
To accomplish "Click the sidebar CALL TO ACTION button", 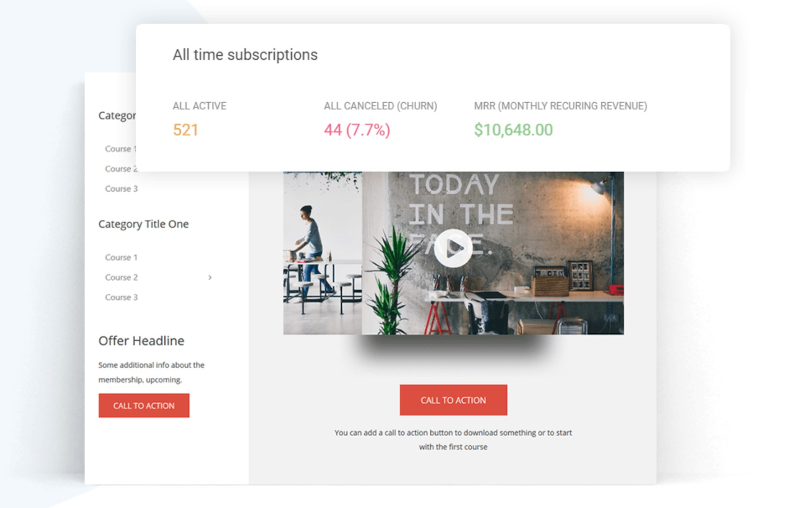I will (x=143, y=404).
